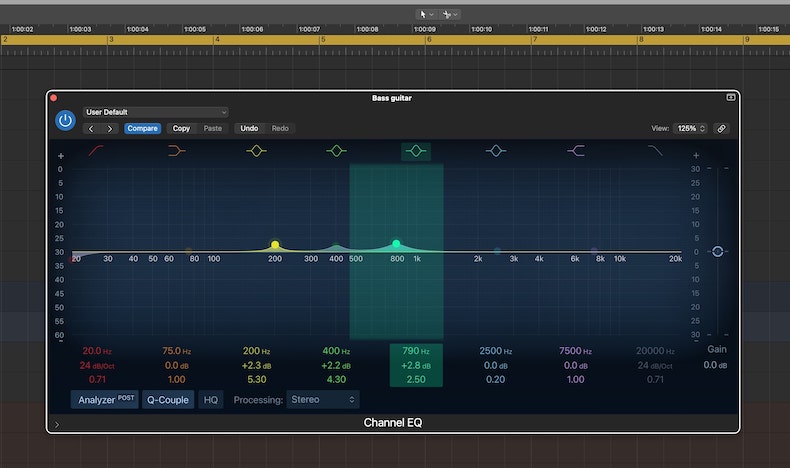This screenshot has height=468, width=790.
Task: Click the 20000 Hz frequency value
Action: [655, 351]
